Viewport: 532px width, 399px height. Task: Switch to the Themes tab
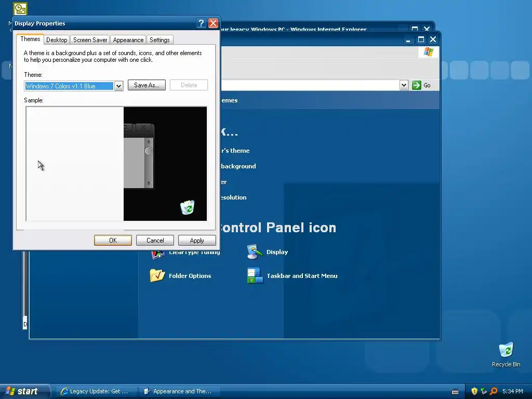pos(30,39)
